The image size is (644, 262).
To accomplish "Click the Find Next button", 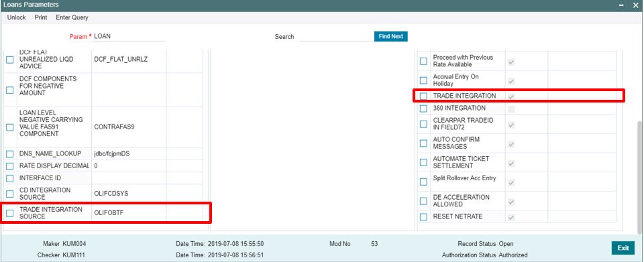I will [x=390, y=36].
